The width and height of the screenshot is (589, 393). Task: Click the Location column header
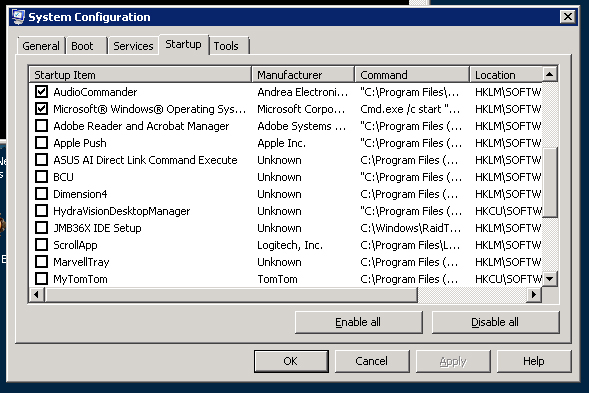tap(506, 75)
